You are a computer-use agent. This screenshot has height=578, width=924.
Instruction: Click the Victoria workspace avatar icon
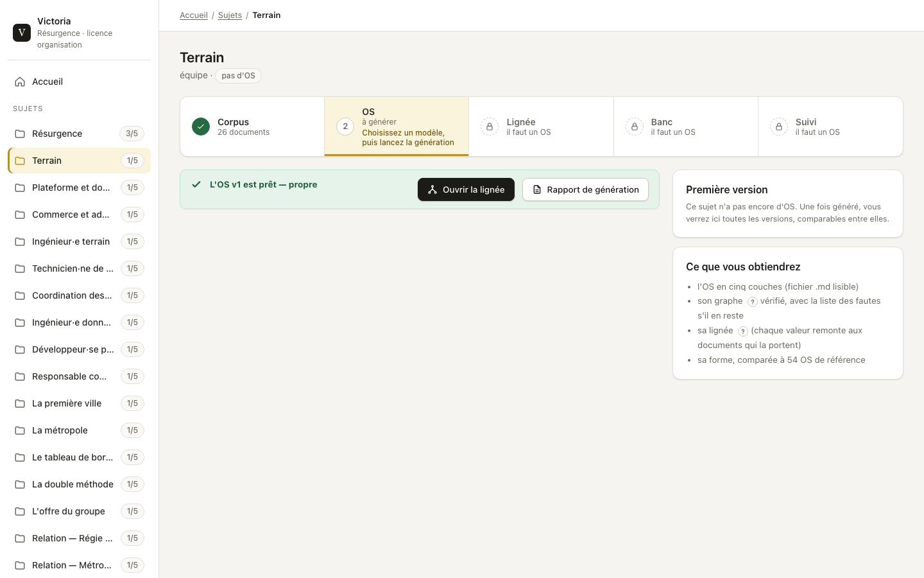click(22, 33)
